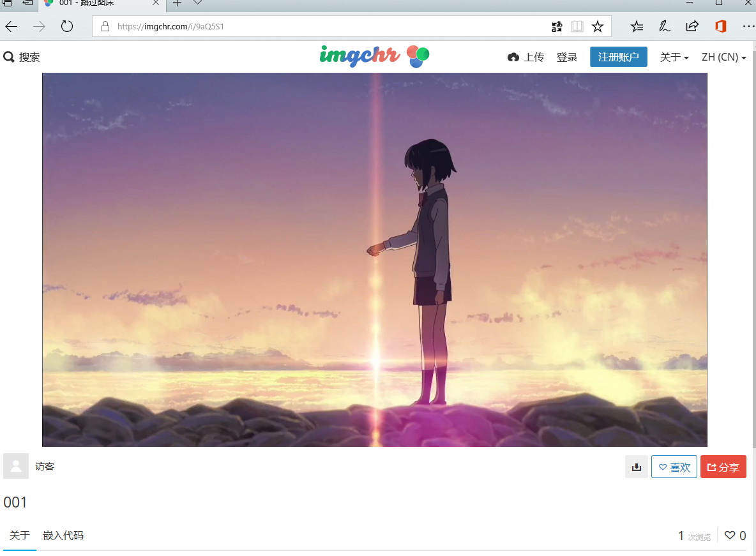Select the 关于 tab below the title
The image size is (756, 556).
point(20,536)
